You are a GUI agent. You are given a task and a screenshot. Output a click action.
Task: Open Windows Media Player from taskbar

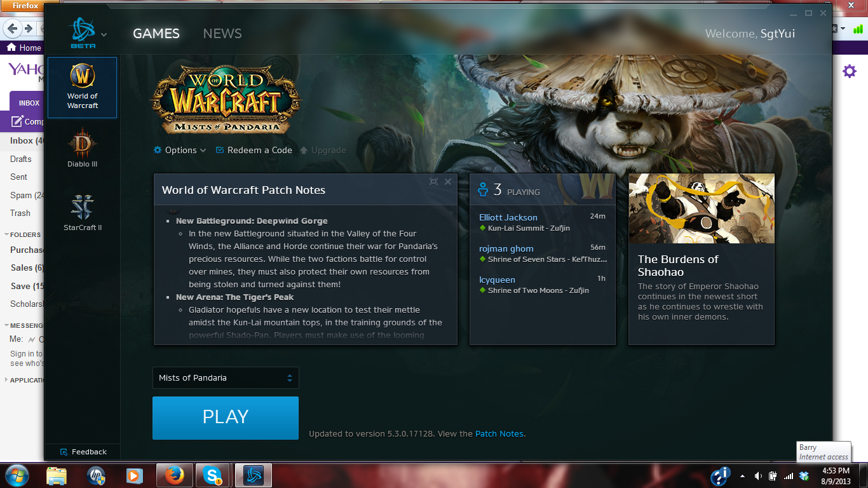coord(134,475)
